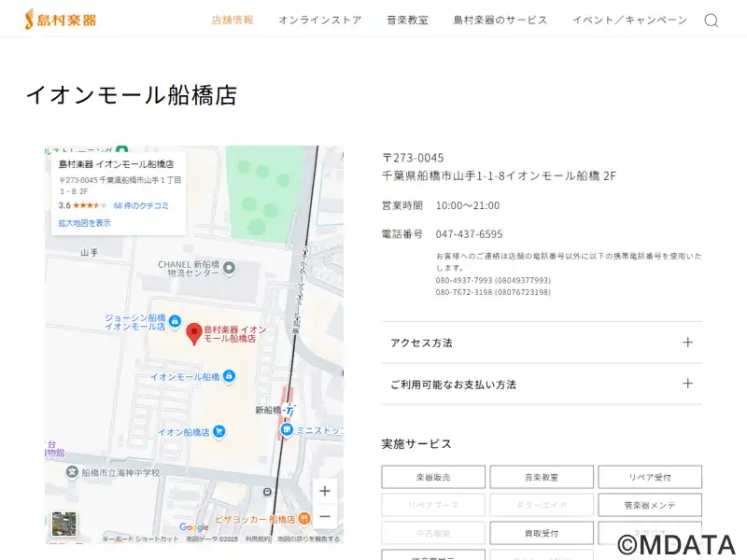Screen dimensions: 747x560
Task: Click the 島村楽器 logo
Action: pyautogui.click(x=61, y=20)
